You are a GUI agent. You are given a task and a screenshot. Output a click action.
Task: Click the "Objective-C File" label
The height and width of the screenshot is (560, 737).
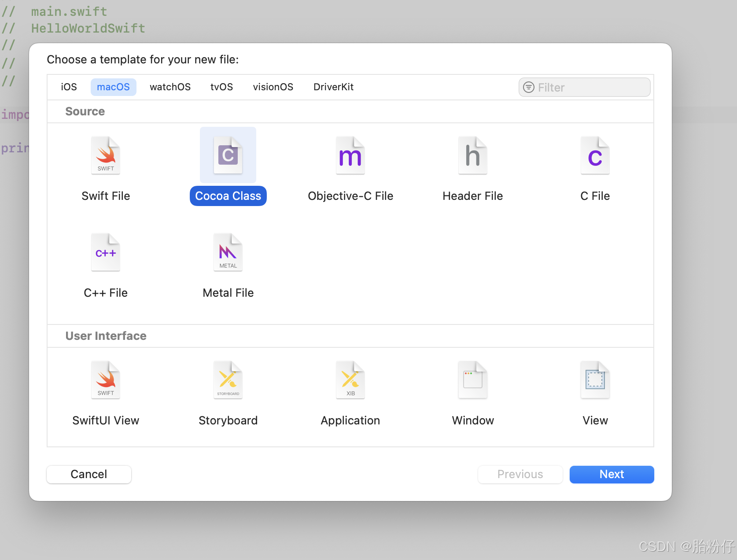(x=350, y=196)
